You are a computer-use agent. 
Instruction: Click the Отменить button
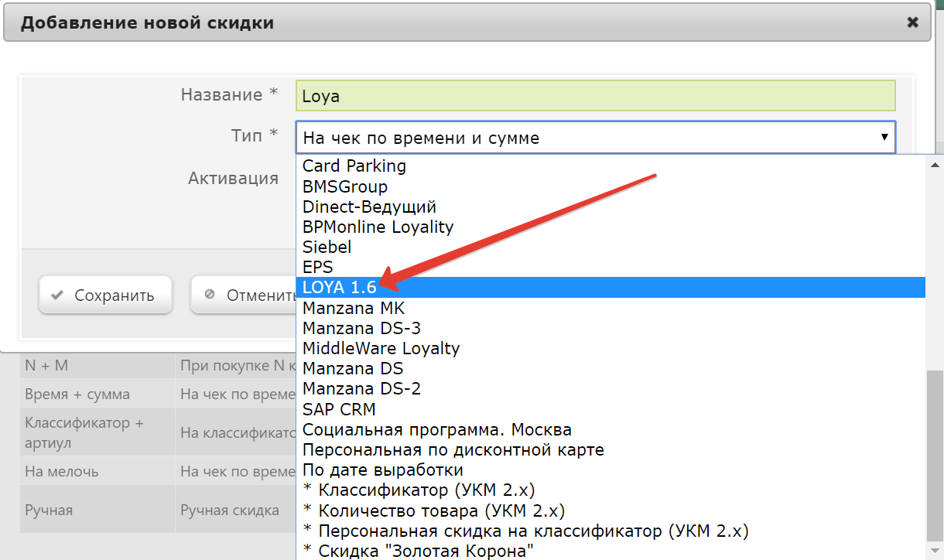244,295
